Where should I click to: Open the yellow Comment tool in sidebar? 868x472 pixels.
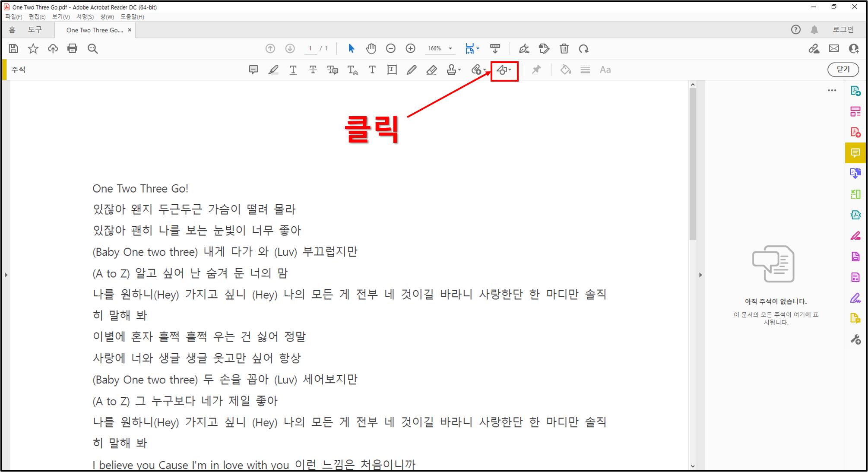pyautogui.click(x=855, y=152)
